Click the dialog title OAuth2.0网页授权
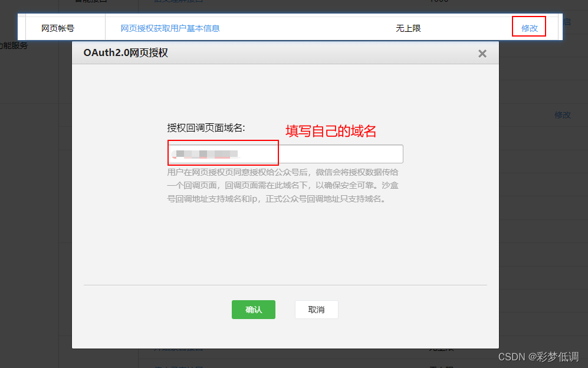Image resolution: width=588 pixels, height=368 pixels. (126, 53)
